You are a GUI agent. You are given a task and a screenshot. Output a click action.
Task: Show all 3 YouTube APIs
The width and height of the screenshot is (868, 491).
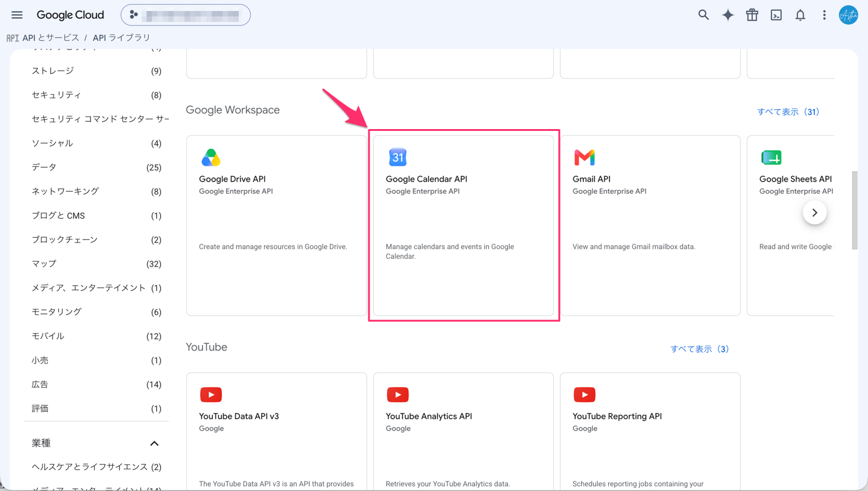point(699,349)
